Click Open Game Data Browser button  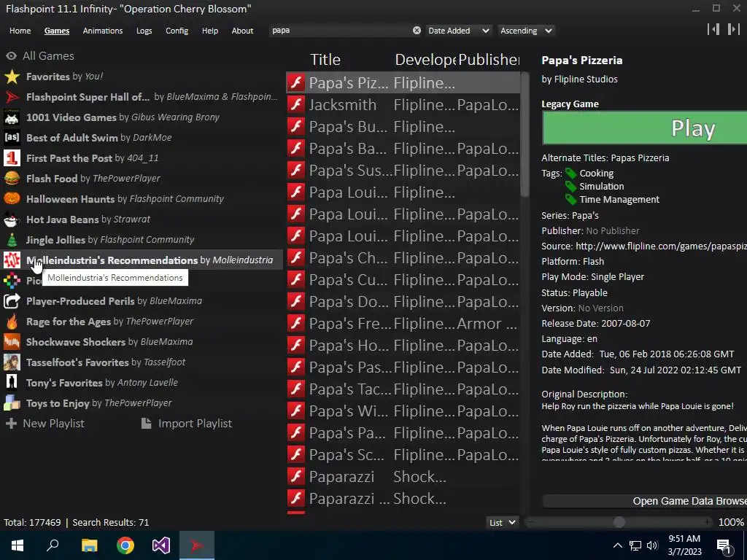(645, 501)
